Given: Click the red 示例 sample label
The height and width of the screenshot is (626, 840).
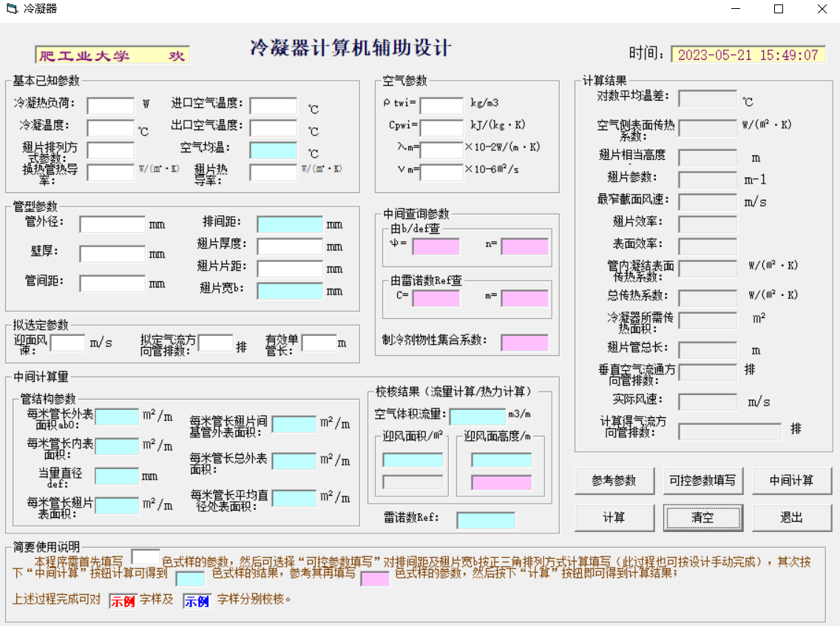Looking at the screenshot, I should (123, 601).
